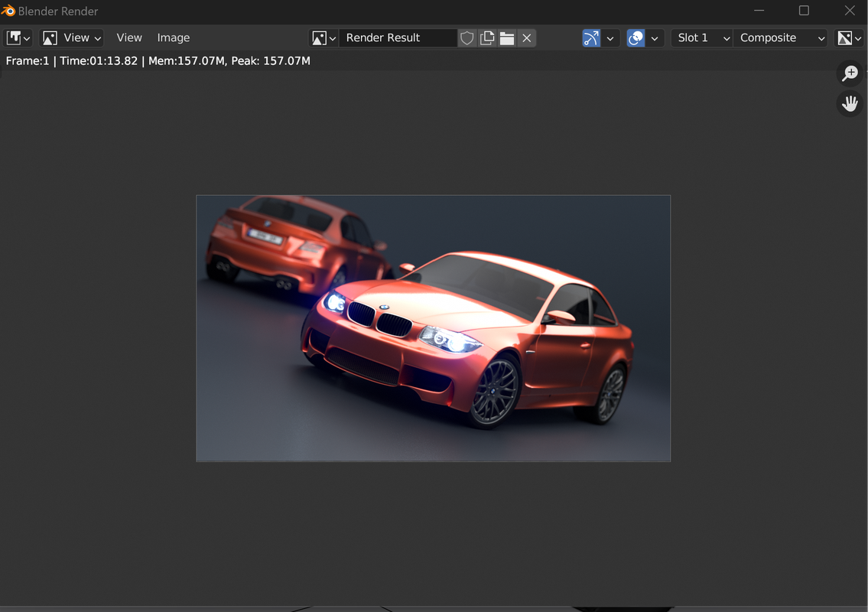Image resolution: width=868 pixels, height=612 pixels.
Task: Toggle fake user shield icon
Action: (467, 37)
